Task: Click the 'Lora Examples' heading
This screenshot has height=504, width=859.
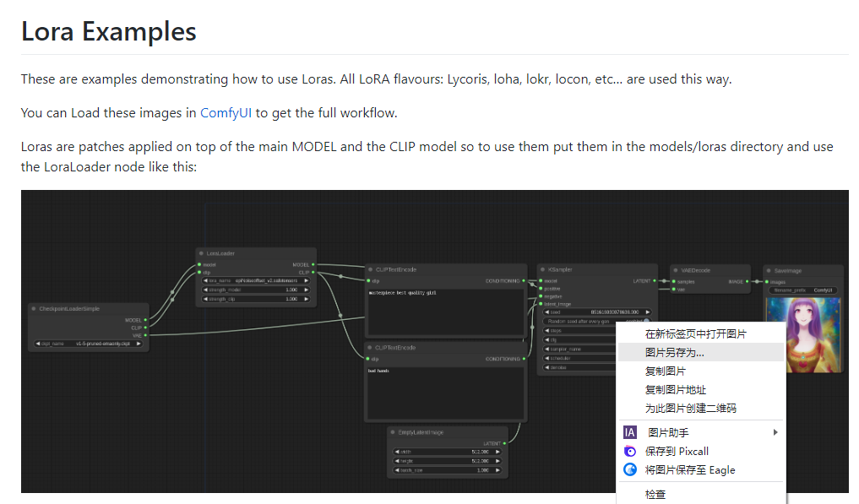Action: pos(108,31)
